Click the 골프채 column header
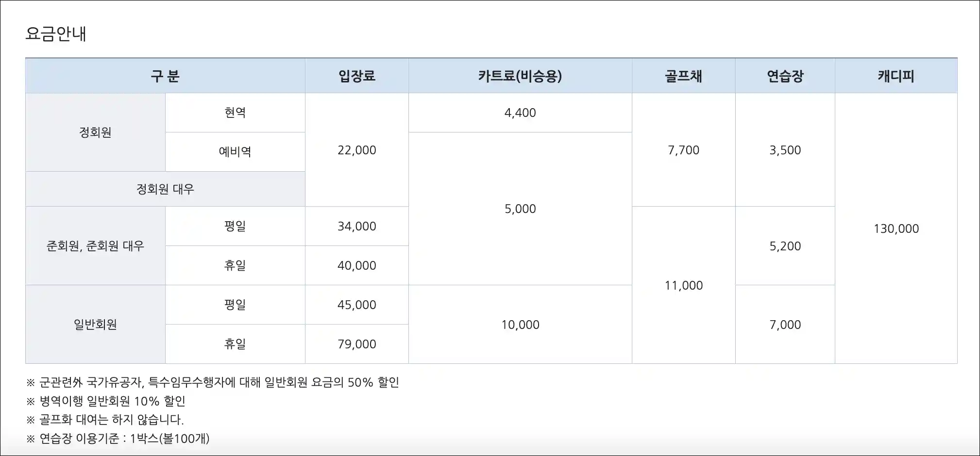The image size is (980, 456). [x=683, y=76]
